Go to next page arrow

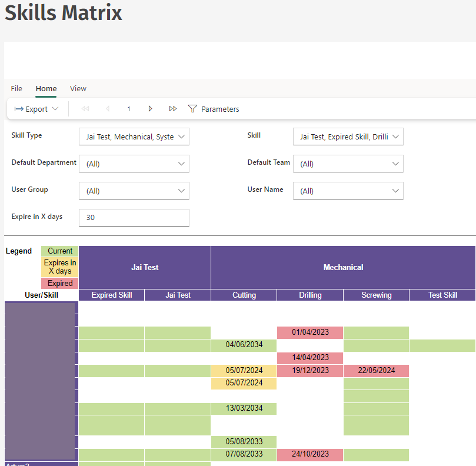coord(150,109)
